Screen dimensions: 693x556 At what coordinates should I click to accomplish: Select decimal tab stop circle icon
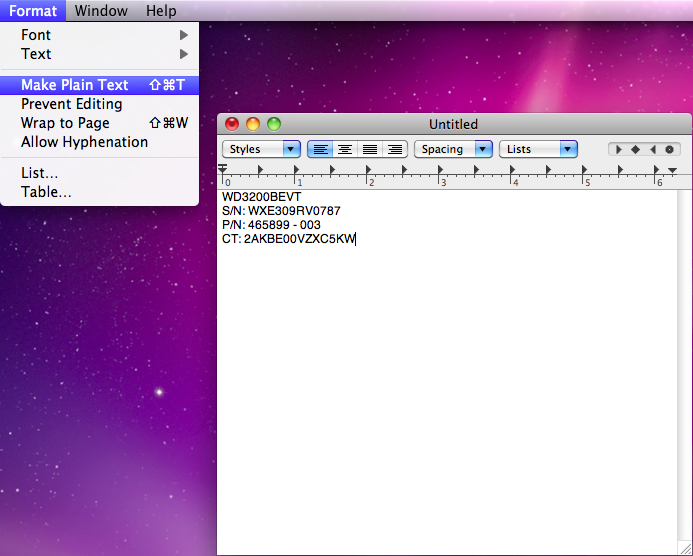pyautogui.click(x=670, y=149)
